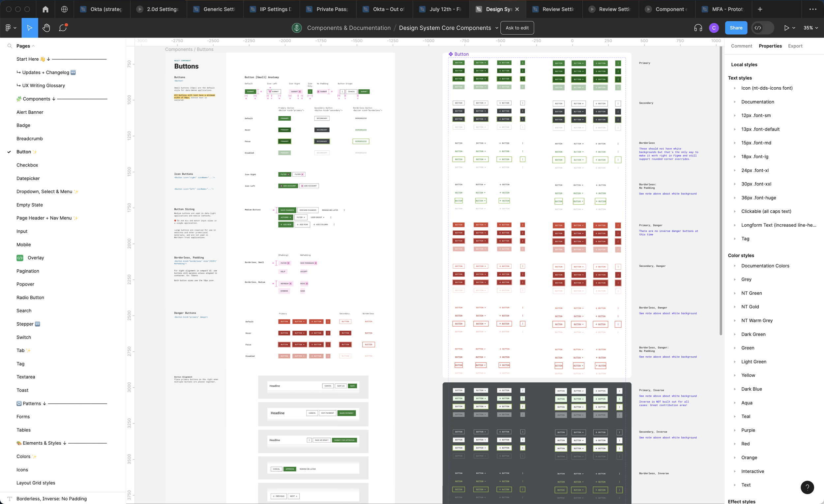This screenshot has height=504, width=824.
Task: Switch to the Export tab
Action: click(x=795, y=46)
